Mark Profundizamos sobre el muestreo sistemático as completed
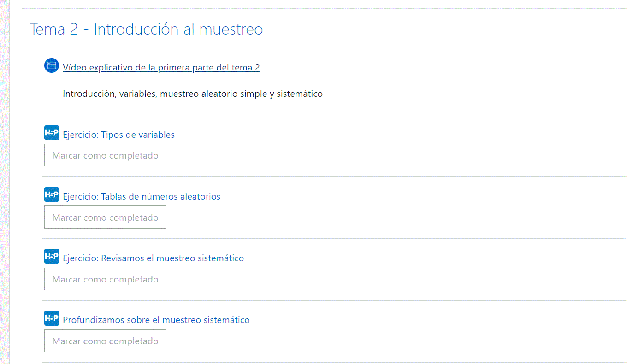 [x=105, y=341]
